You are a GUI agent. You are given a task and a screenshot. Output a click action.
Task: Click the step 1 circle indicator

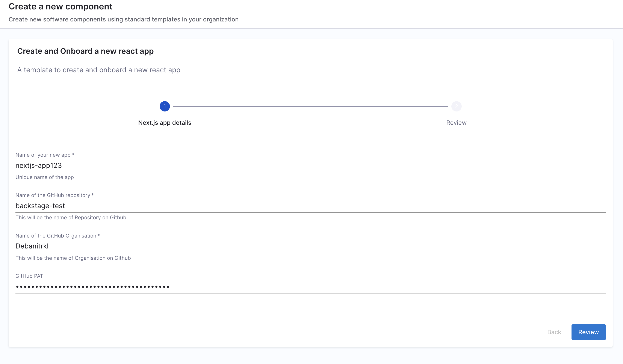[x=165, y=106]
